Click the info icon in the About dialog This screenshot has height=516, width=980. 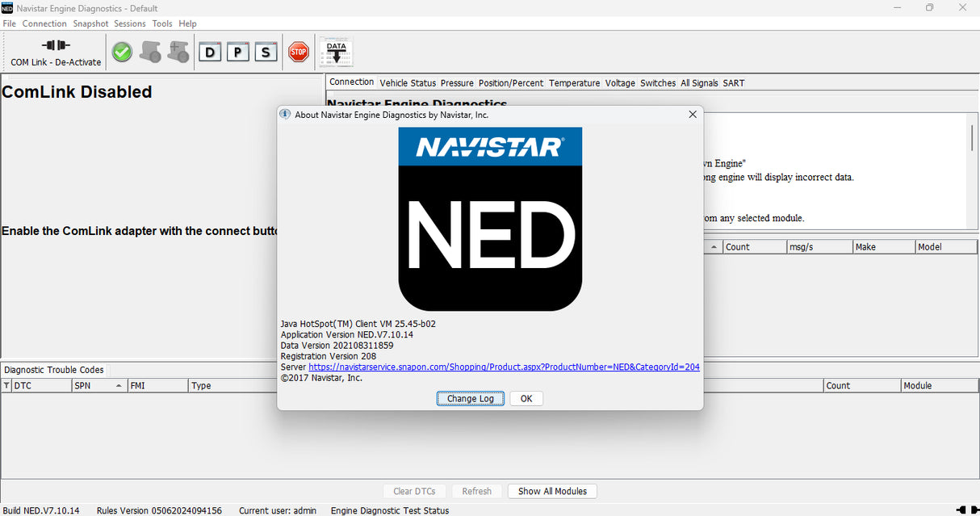[284, 114]
